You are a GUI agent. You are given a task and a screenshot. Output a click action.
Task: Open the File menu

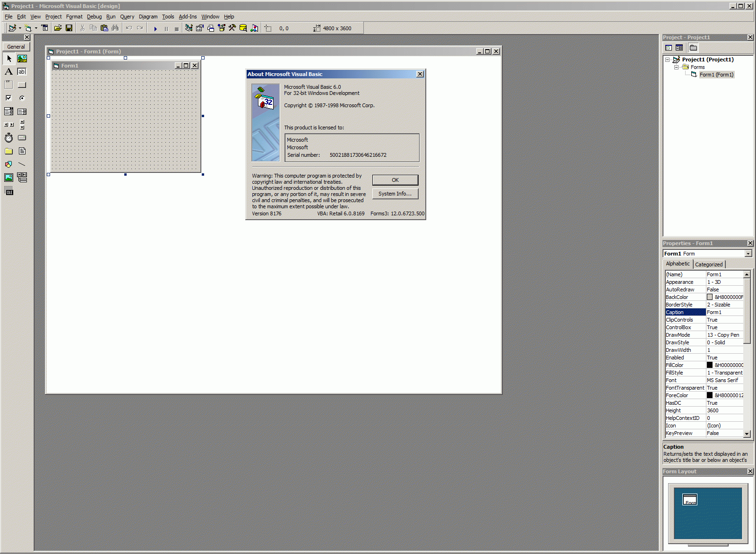click(9, 17)
